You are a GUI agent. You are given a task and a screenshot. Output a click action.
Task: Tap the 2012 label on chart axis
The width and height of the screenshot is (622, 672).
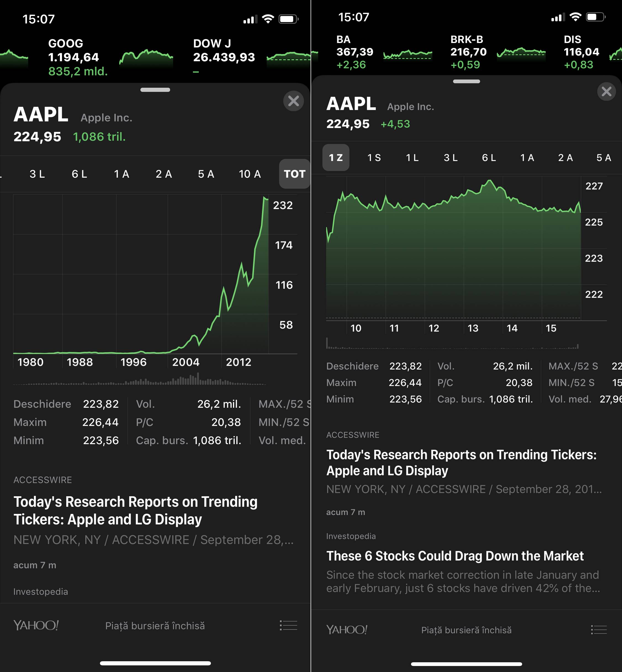239,362
